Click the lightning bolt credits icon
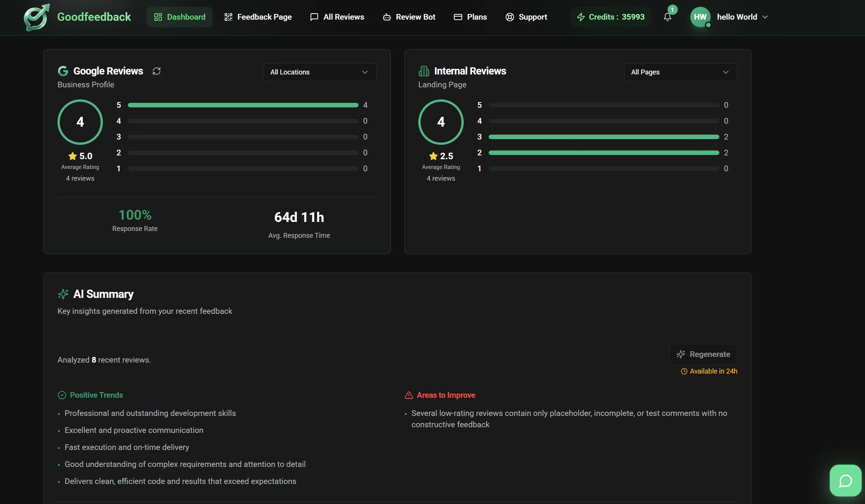This screenshot has height=504, width=865. (x=581, y=17)
